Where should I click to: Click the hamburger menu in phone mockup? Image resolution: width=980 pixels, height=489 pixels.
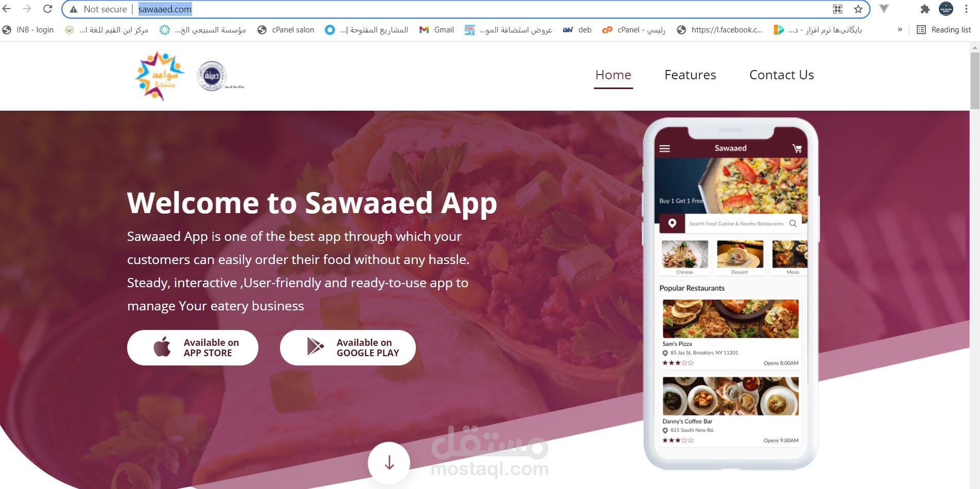click(x=664, y=149)
